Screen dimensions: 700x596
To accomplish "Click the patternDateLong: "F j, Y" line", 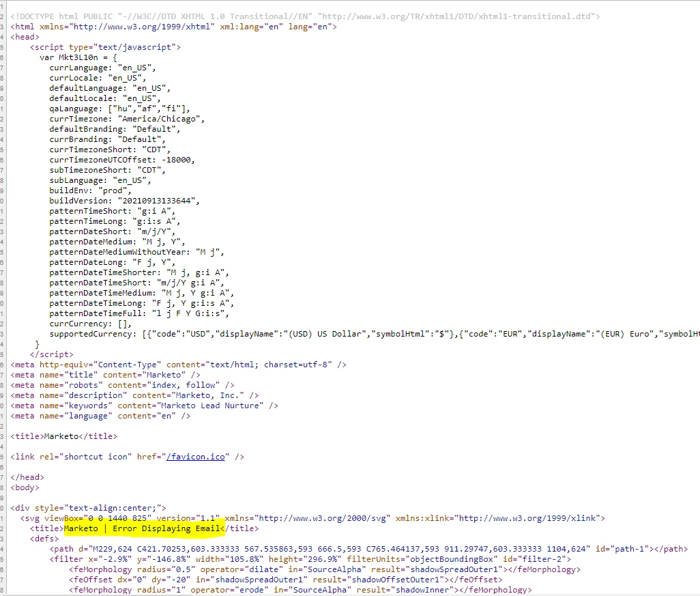I will pos(113,263).
